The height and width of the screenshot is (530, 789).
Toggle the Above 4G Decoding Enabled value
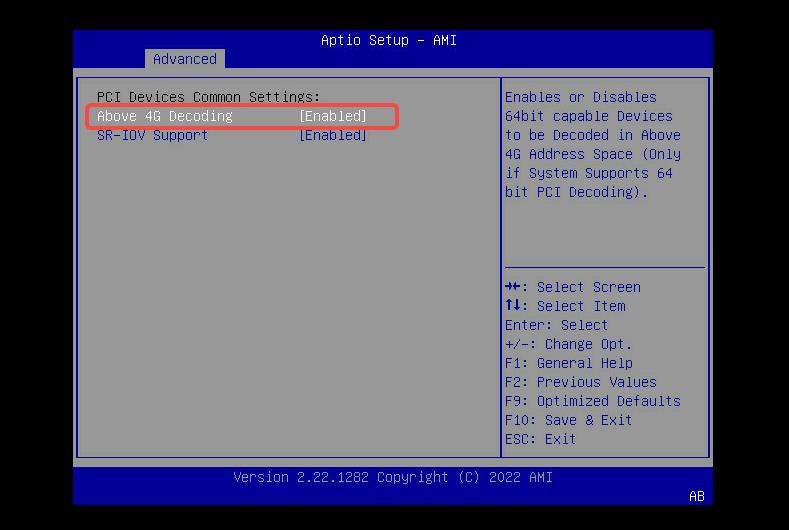(333, 116)
